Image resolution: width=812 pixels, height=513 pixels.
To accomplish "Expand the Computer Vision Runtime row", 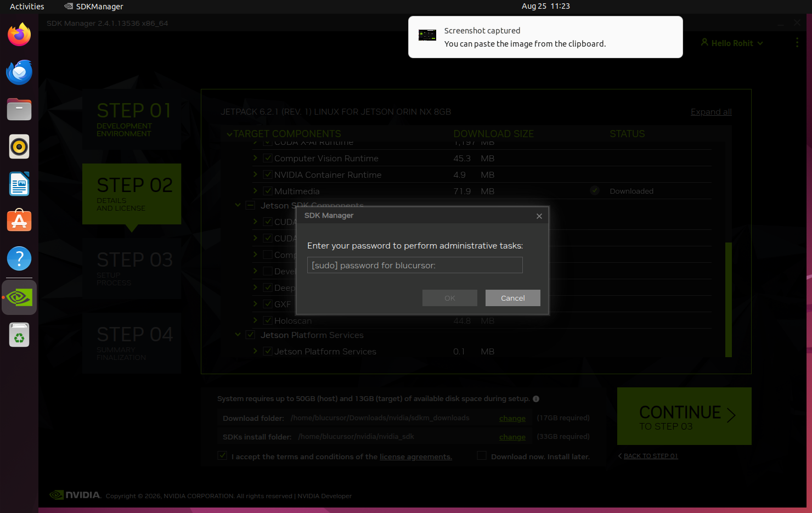I will click(255, 158).
